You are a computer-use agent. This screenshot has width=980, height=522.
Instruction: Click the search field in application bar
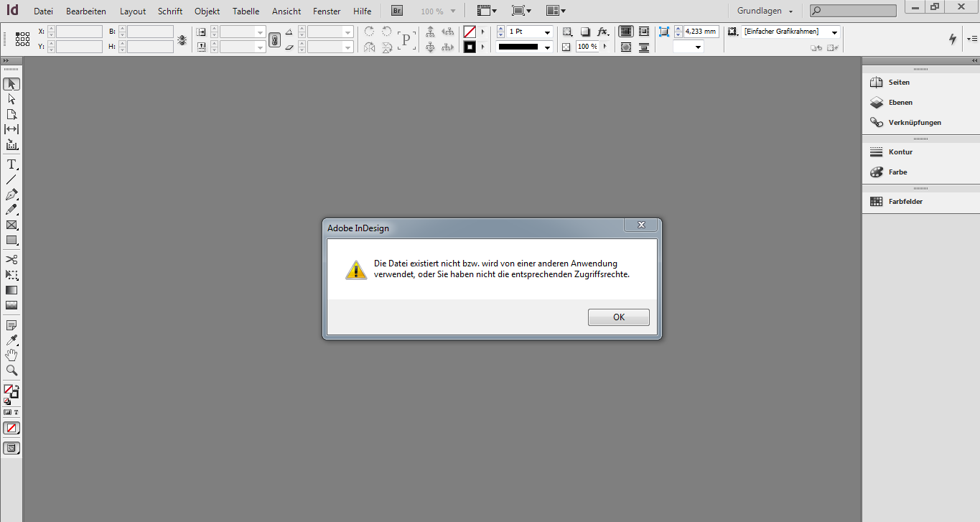pos(853,11)
